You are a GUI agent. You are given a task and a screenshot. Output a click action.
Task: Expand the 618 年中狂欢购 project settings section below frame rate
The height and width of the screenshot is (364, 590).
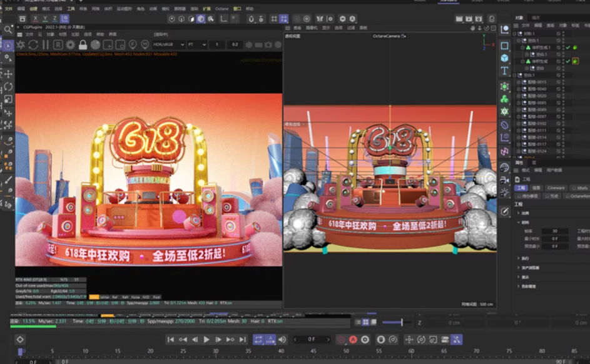[x=519, y=258]
